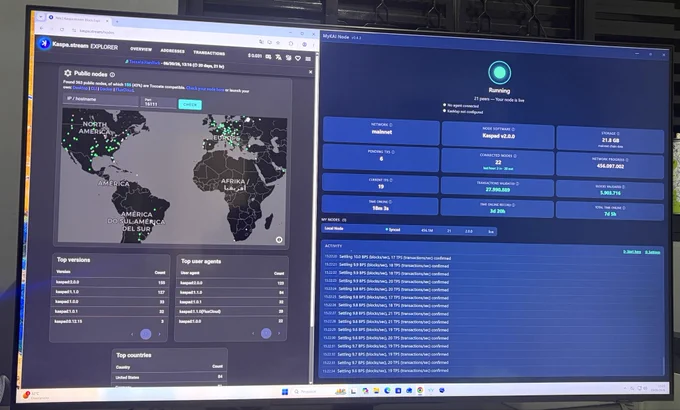The height and width of the screenshot is (410, 680).
Task: Click the 'United States' row in Top countries
Action: (x=169, y=377)
